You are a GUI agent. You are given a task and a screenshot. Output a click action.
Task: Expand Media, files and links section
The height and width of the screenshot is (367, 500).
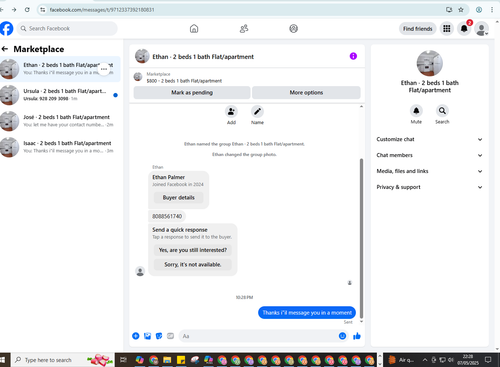pos(430,171)
